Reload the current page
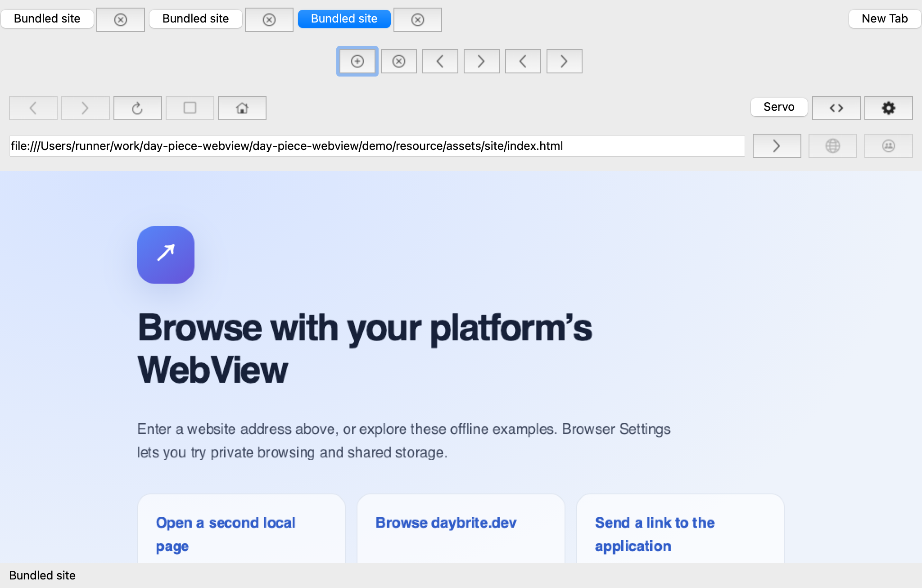 [138, 108]
